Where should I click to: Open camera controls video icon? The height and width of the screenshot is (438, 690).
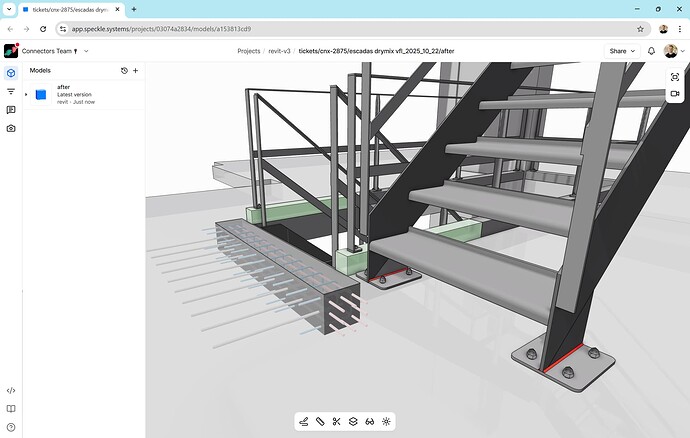(675, 93)
